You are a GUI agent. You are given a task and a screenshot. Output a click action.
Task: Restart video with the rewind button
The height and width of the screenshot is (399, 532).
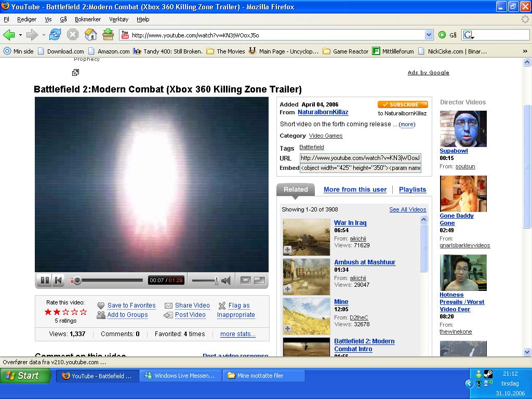point(58,280)
